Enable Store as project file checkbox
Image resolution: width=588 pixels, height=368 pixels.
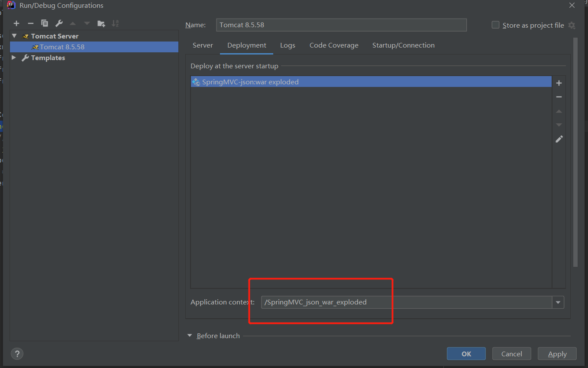pyautogui.click(x=496, y=25)
